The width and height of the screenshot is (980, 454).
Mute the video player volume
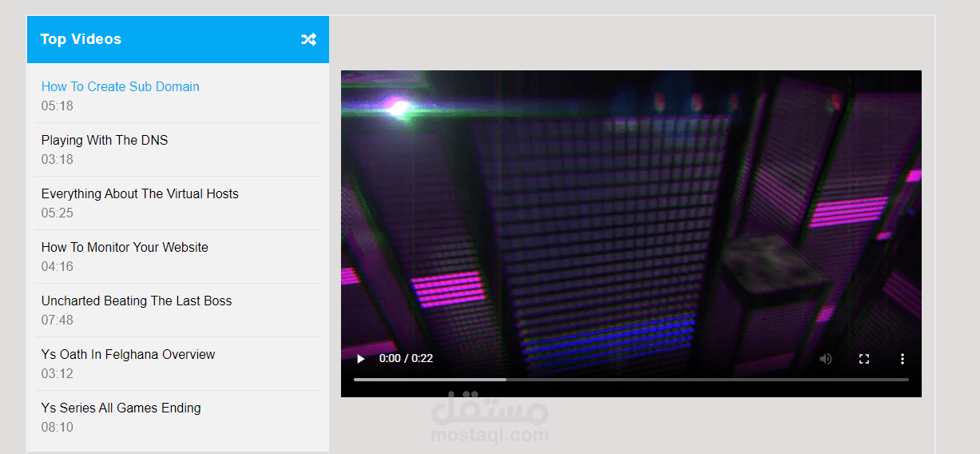point(826,359)
